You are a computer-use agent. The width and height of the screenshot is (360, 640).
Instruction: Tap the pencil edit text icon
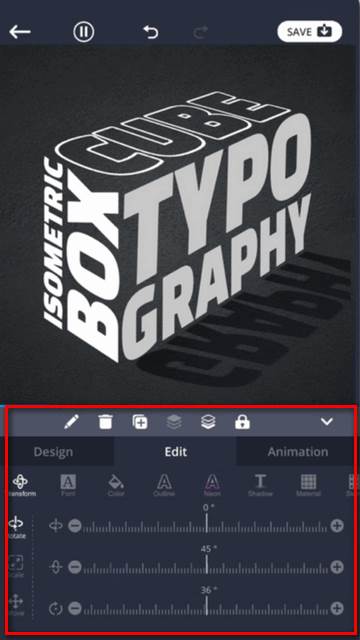[71, 422]
